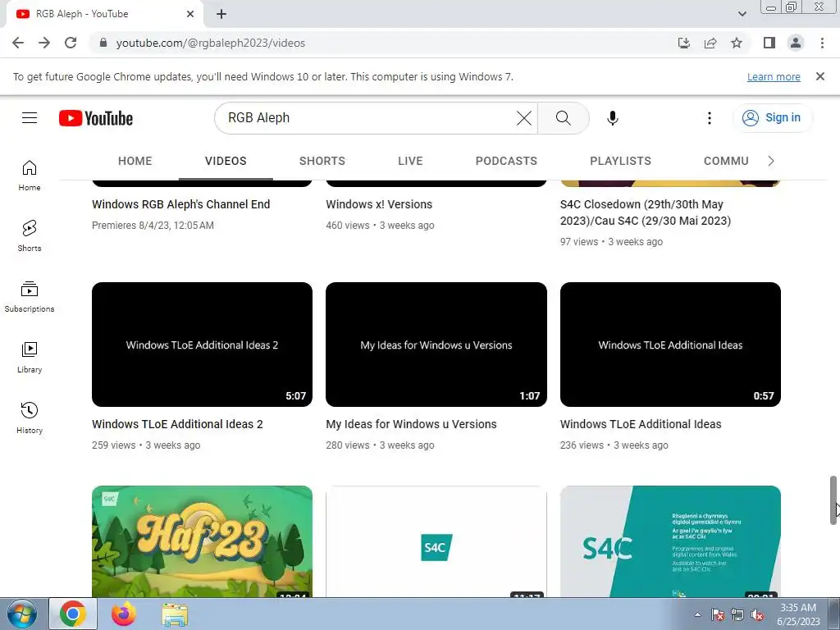Play Windows TLoE Additional Ideas 0:57 thumbnail
The image size is (840, 630).
coord(670,345)
